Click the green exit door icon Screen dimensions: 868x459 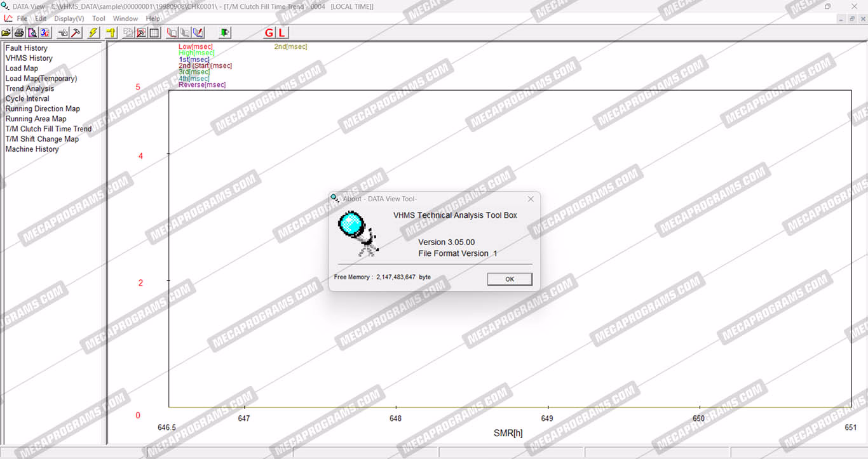click(x=224, y=33)
